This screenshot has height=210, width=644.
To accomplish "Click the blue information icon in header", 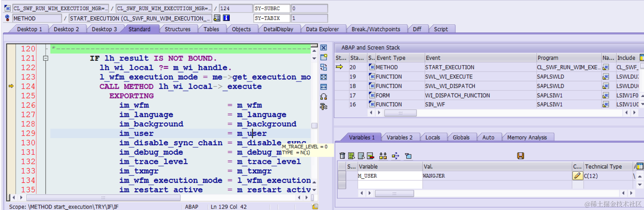I will tap(226, 18).
